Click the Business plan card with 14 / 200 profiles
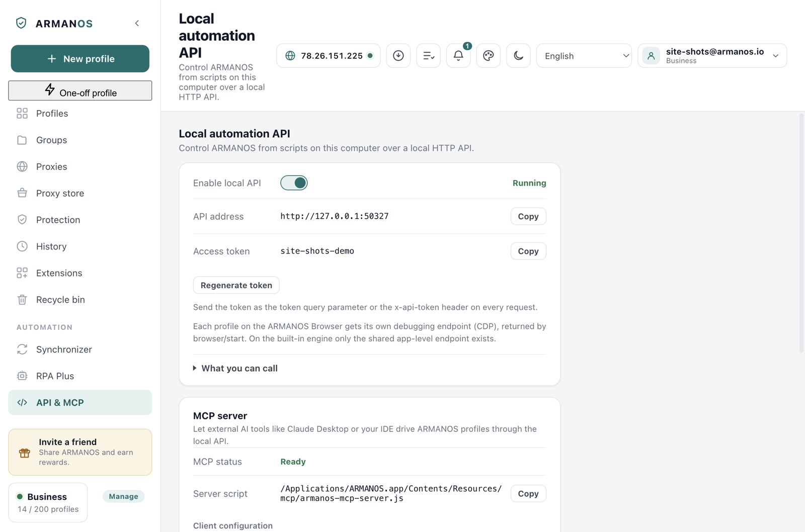 tap(48, 502)
